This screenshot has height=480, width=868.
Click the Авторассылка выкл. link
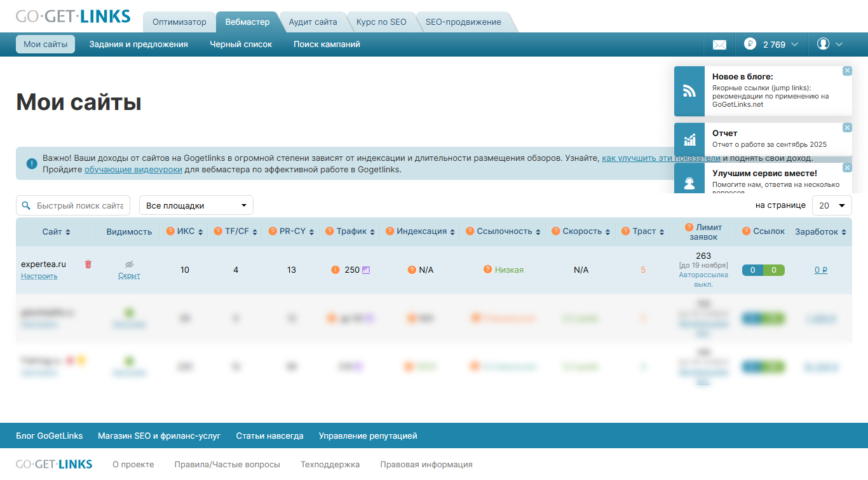click(703, 280)
